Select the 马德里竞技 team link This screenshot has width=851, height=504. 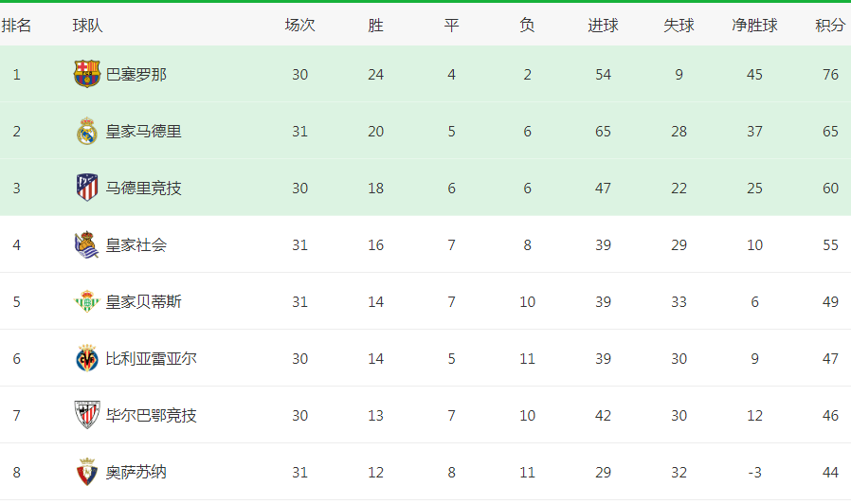click(x=144, y=189)
